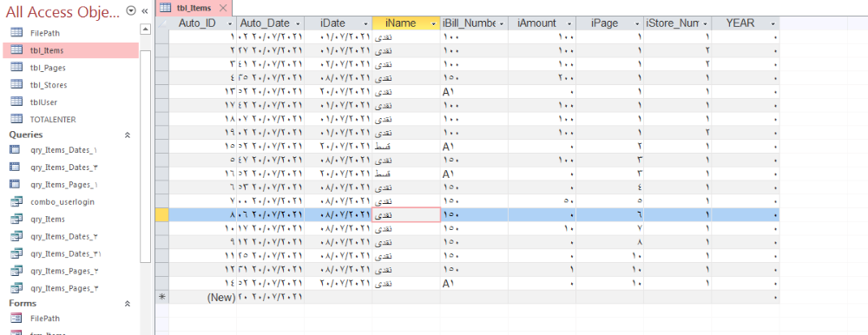The height and width of the screenshot is (335, 868).
Task: Collapse the Forms group
Action: (128, 304)
